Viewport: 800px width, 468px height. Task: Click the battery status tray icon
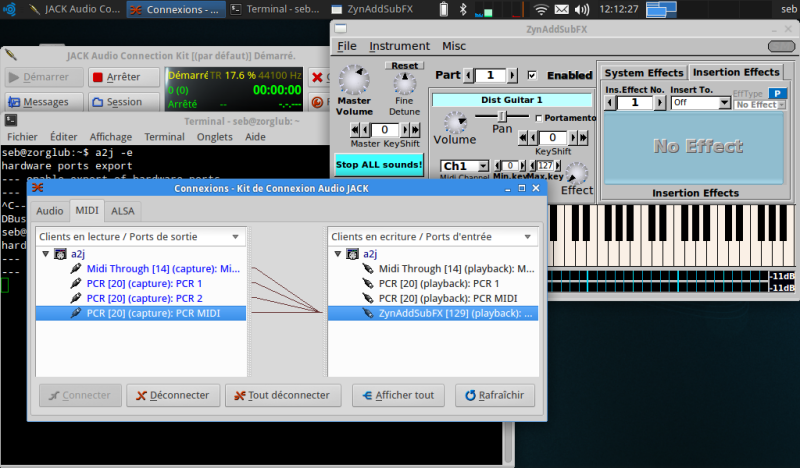[443, 9]
